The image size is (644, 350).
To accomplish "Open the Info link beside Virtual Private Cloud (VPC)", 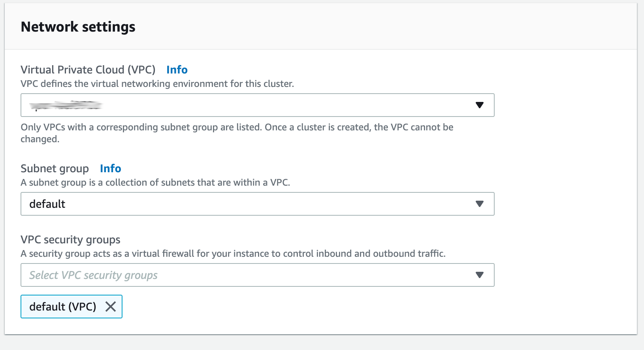I will click(177, 70).
